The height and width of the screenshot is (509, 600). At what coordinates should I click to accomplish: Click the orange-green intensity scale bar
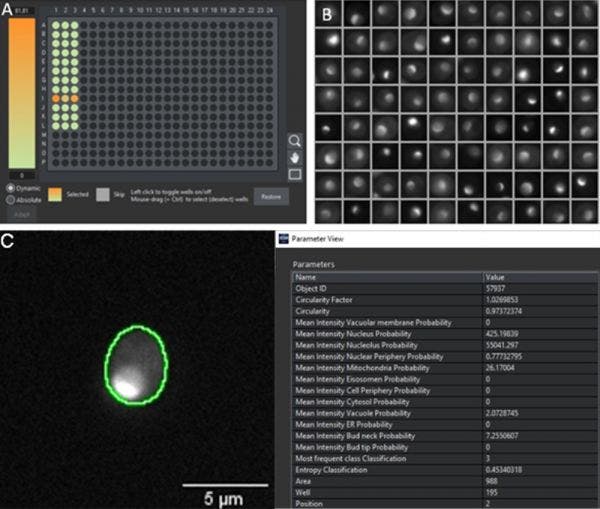[x=21, y=95]
